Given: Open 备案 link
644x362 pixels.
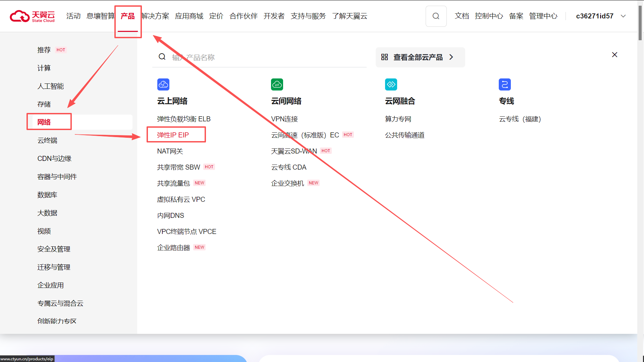Looking at the screenshot, I should click(516, 16).
